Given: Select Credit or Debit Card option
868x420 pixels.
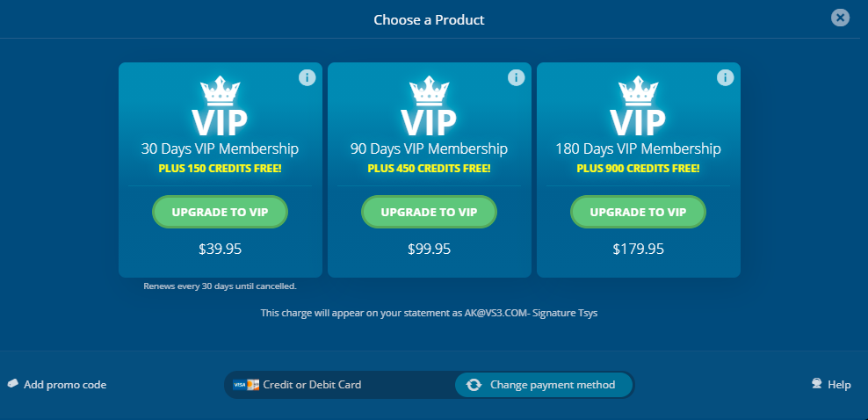Looking at the screenshot, I should (313, 385).
